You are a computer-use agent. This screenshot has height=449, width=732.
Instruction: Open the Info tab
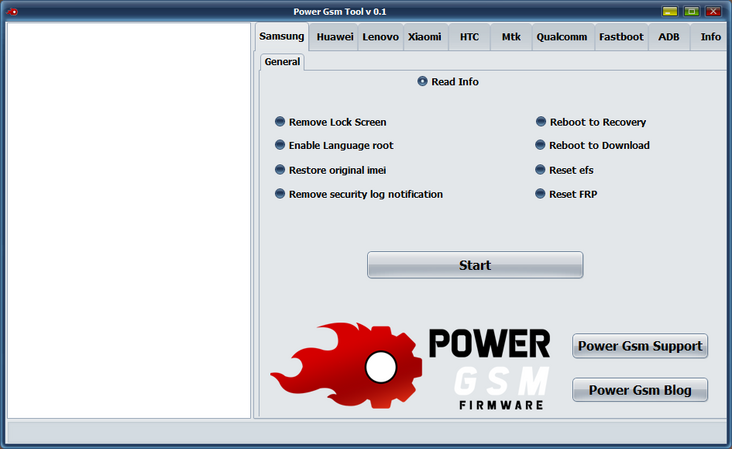click(x=710, y=37)
